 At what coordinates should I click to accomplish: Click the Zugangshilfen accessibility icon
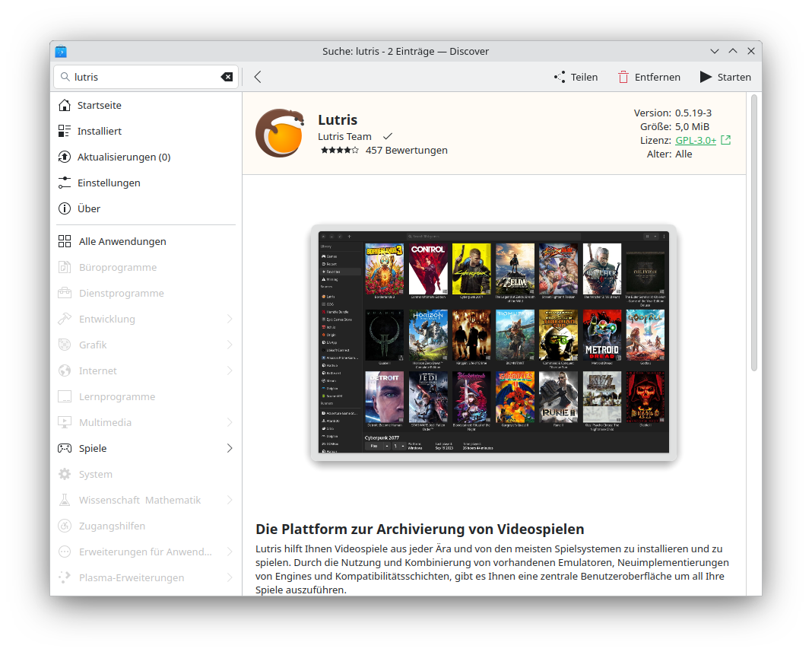click(x=65, y=526)
